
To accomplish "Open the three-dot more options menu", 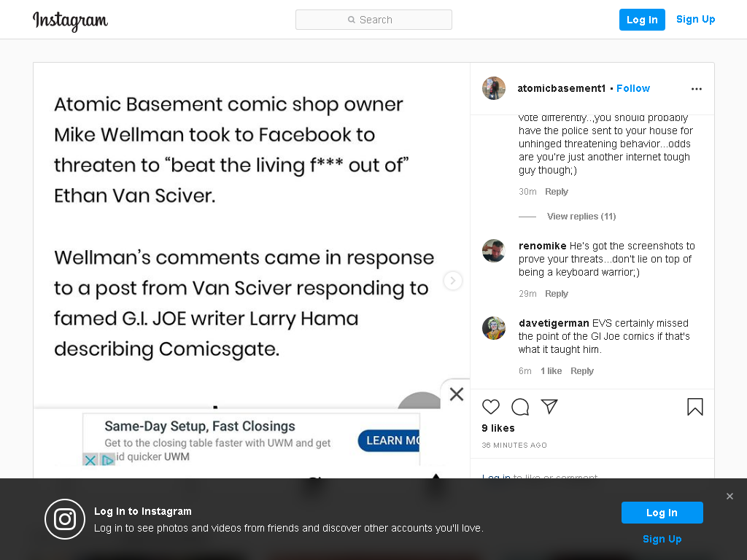I will tap(697, 88).
